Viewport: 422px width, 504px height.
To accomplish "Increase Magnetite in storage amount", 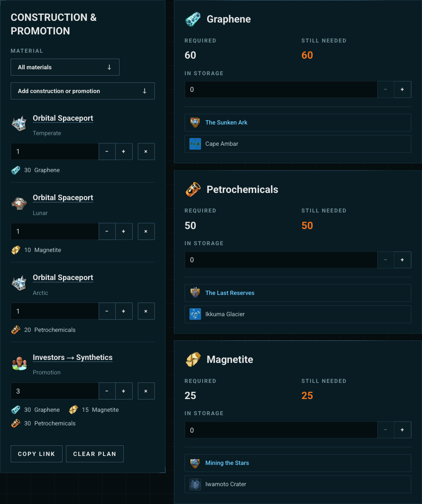I will pos(402,430).
